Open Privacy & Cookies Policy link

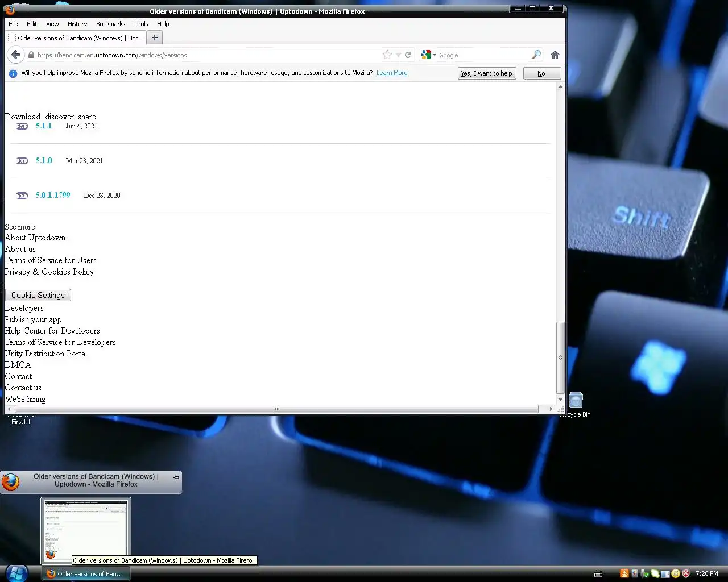tap(49, 272)
